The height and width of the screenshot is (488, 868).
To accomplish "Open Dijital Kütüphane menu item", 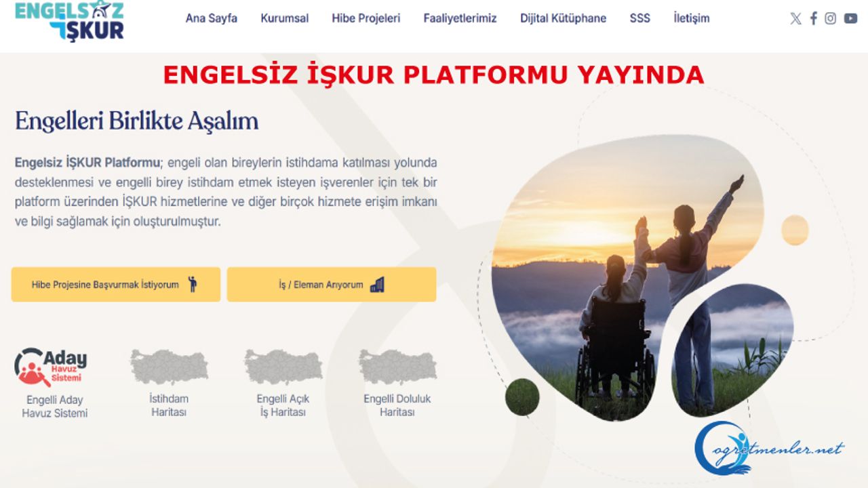I will pos(564,18).
